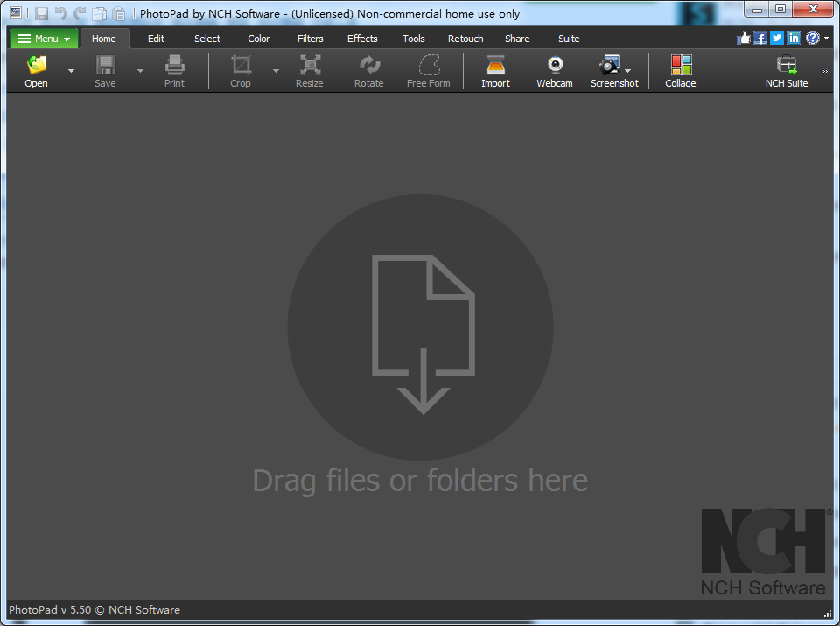Close the PhotoPad window
The image size is (840, 626).
pyautogui.click(x=813, y=9)
